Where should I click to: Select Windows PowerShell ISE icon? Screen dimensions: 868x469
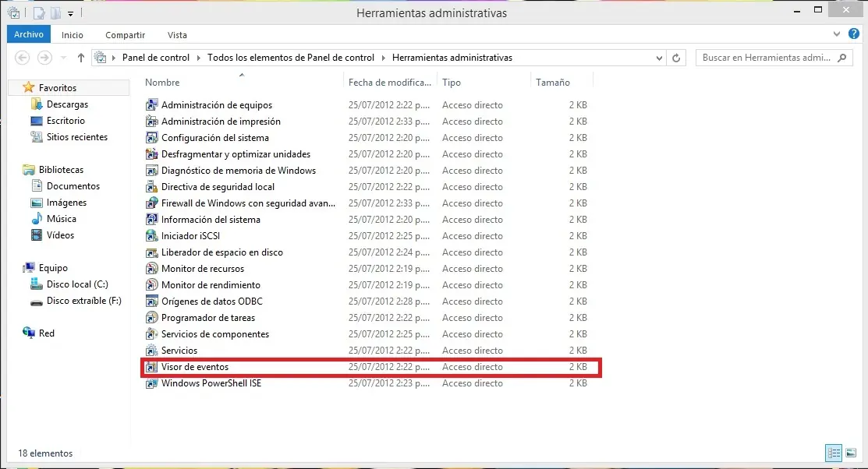pos(151,383)
